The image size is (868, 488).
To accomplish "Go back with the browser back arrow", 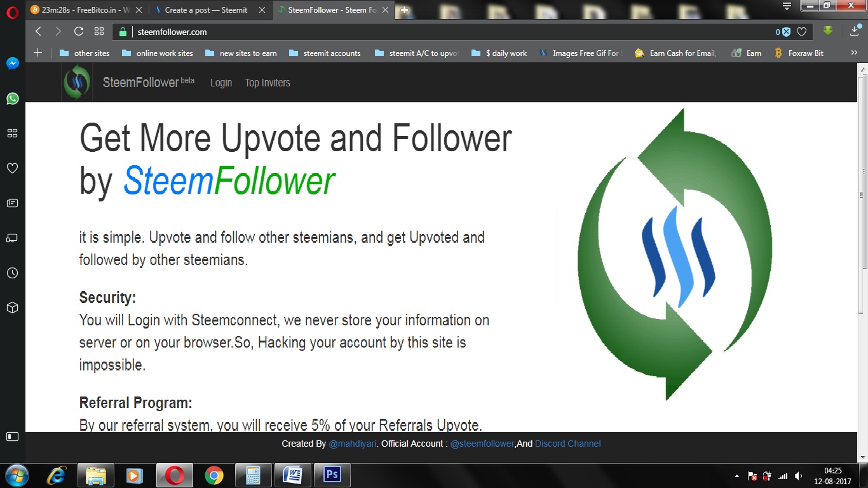I will coord(38,32).
